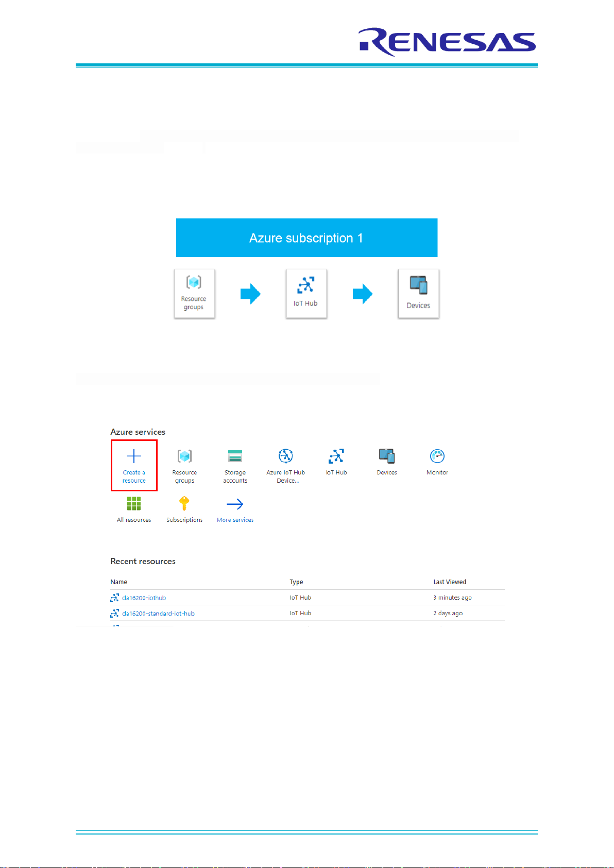Click the Type column header
The height and width of the screenshot is (868, 614).
click(296, 582)
